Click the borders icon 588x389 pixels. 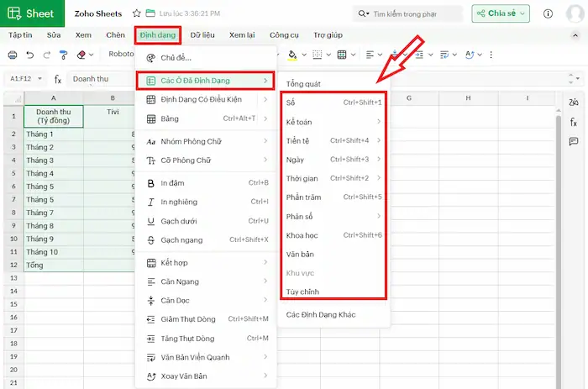(x=318, y=55)
